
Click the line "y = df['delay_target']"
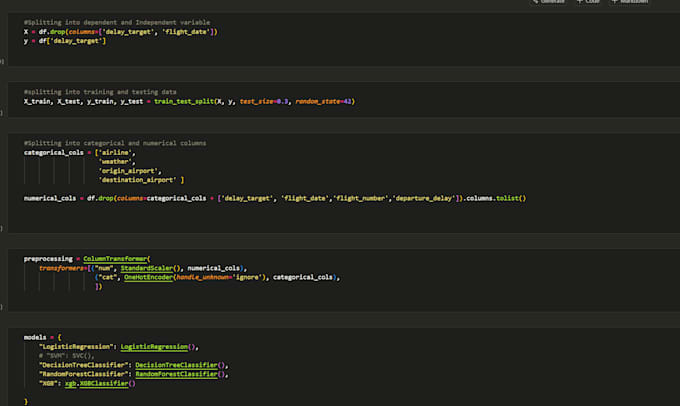[x=65, y=41]
